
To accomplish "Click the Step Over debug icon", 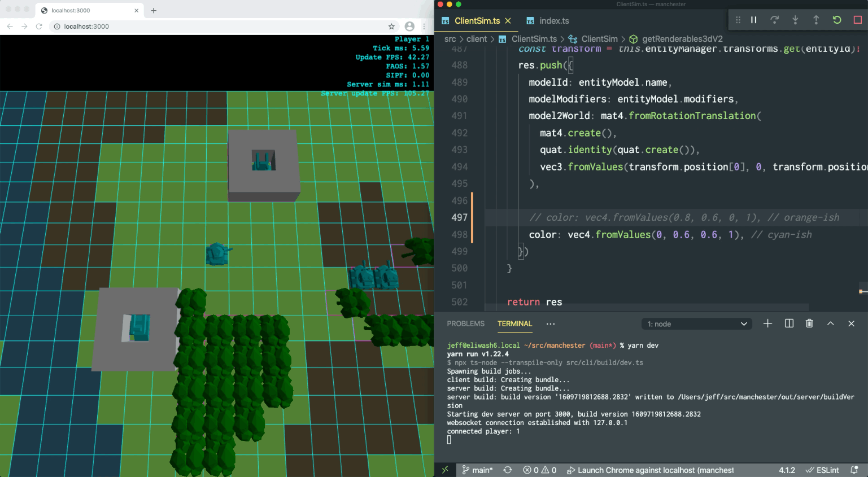I will 774,20.
